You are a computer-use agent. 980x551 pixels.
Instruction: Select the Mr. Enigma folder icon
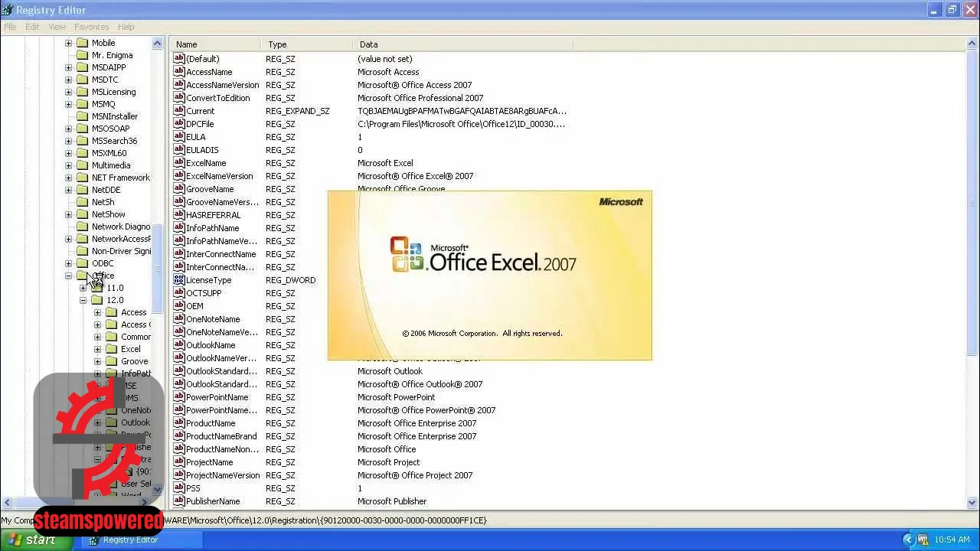(x=82, y=55)
